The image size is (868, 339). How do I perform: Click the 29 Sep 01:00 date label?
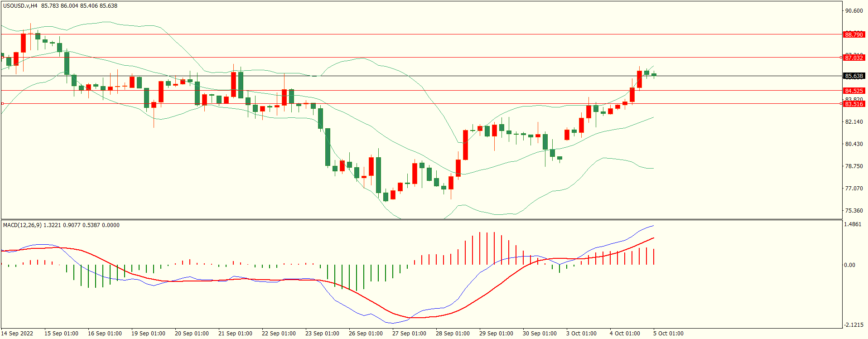point(496,334)
